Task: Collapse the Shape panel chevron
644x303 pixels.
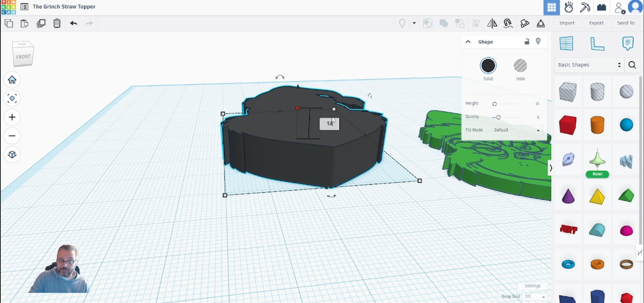Action: click(x=468, y=42)
